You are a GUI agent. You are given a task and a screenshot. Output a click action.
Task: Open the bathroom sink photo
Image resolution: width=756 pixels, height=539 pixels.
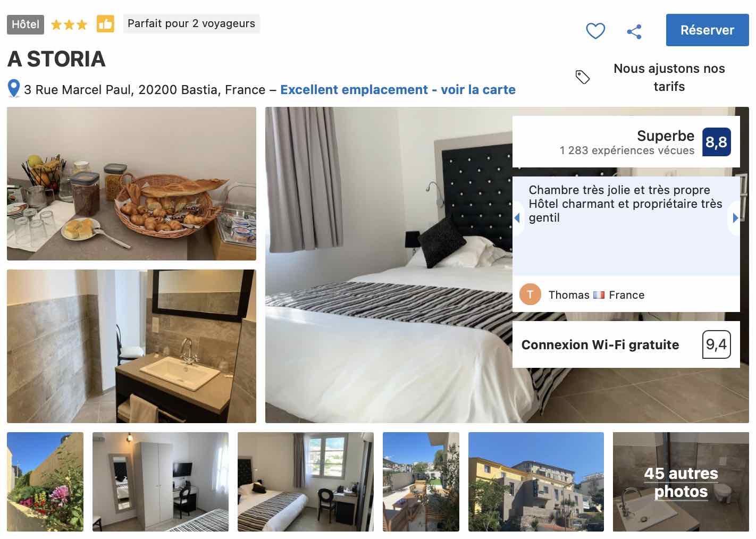click(x=131, y=346)
